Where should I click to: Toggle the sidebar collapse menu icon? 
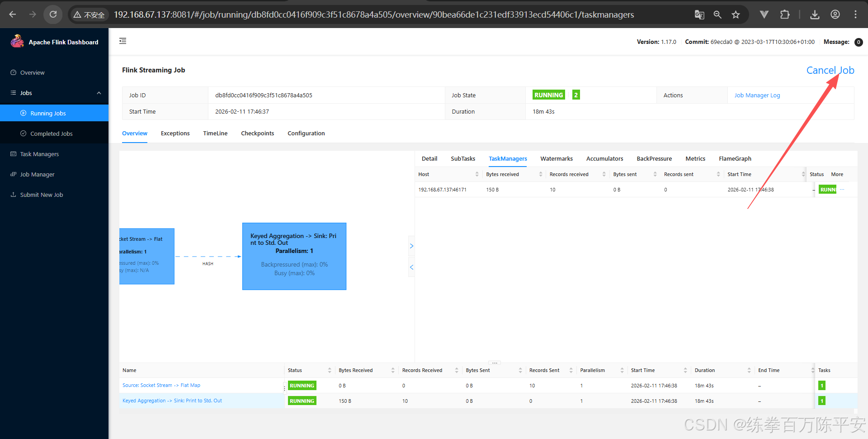click(x=123, y=41)
